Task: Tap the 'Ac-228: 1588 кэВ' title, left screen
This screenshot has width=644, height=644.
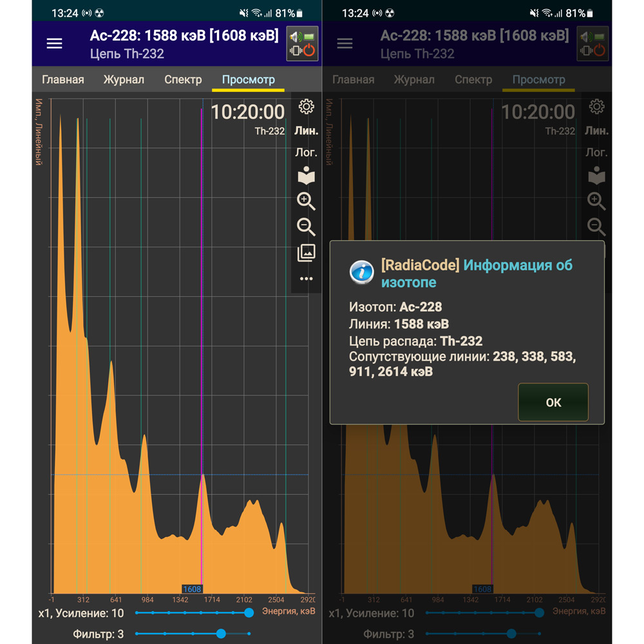Action: pos(184,36)
